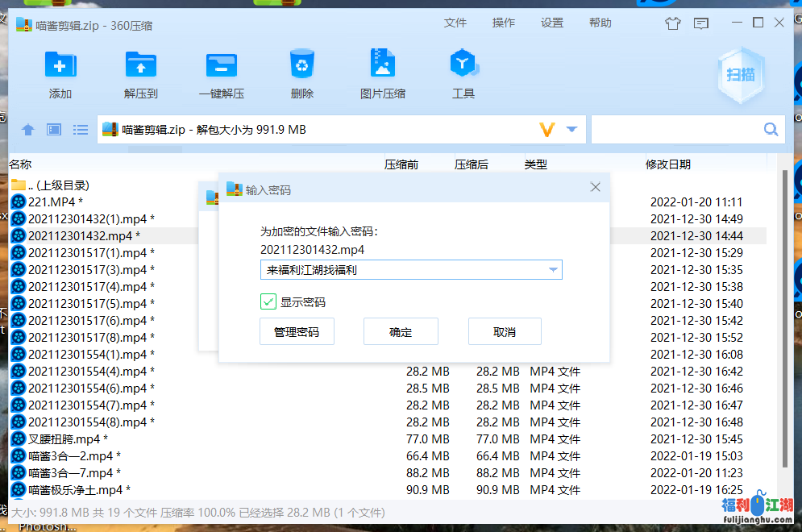802x532 pixels.
Task: Click the 确定 (OK) button
Action: point(401,331)
